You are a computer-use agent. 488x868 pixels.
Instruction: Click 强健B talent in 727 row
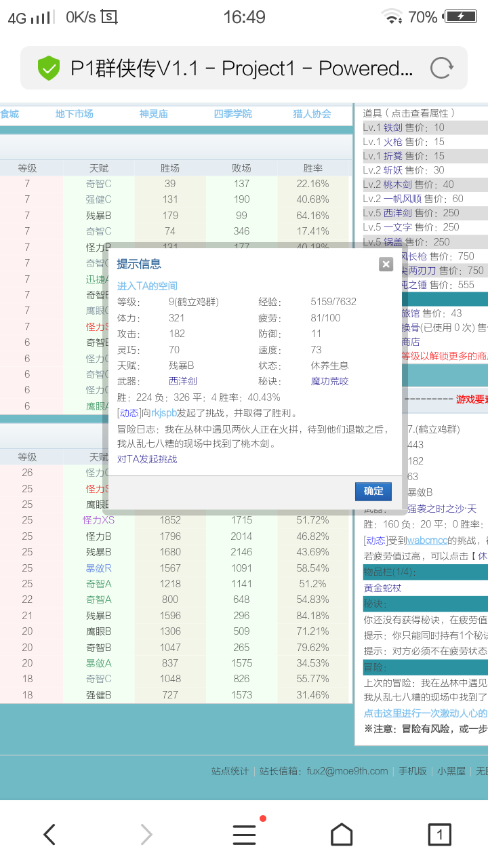click(x=99, y=695)
